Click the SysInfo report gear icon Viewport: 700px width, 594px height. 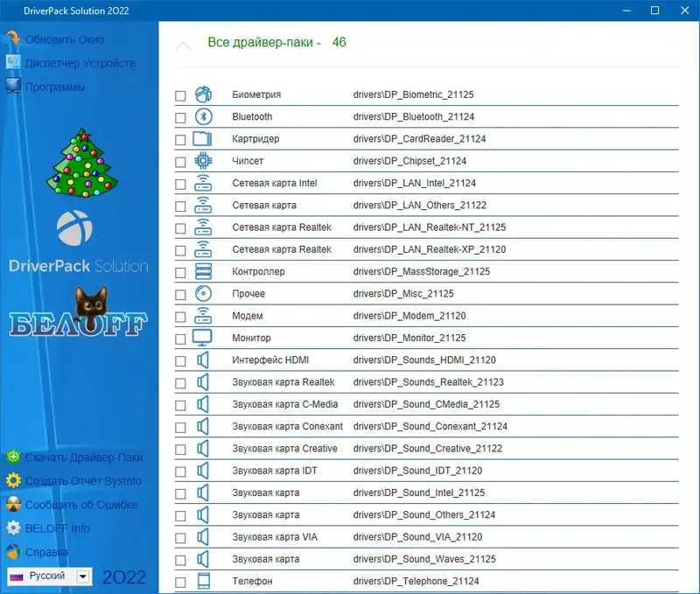click(x=13, y=480)
